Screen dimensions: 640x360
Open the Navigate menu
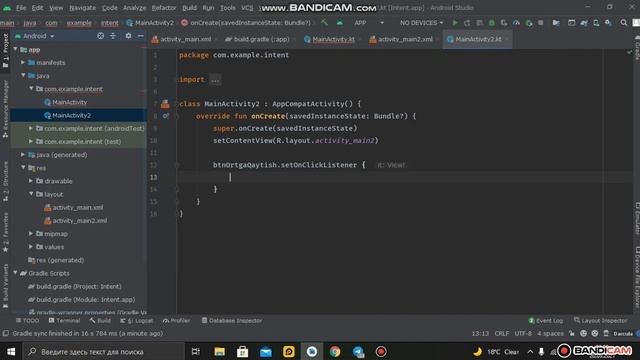[82, 8]
